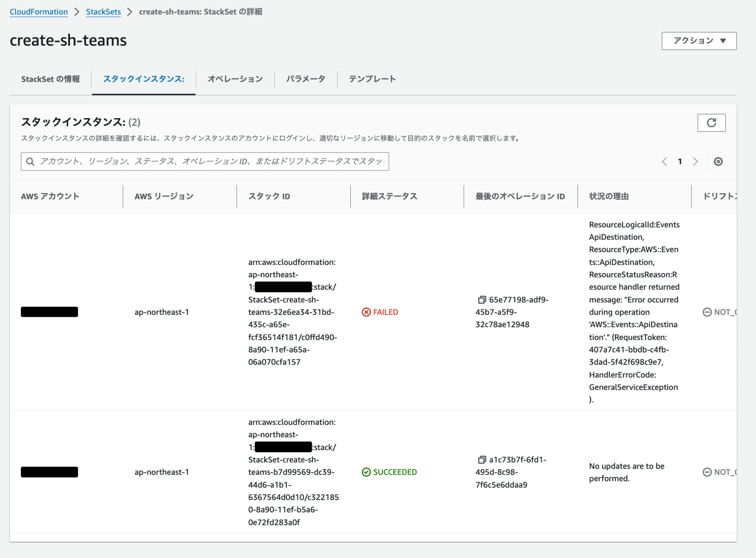The image size is (756, 558).
Task: Copy operation ID starting with a1c73b7f
Action: 482,460
